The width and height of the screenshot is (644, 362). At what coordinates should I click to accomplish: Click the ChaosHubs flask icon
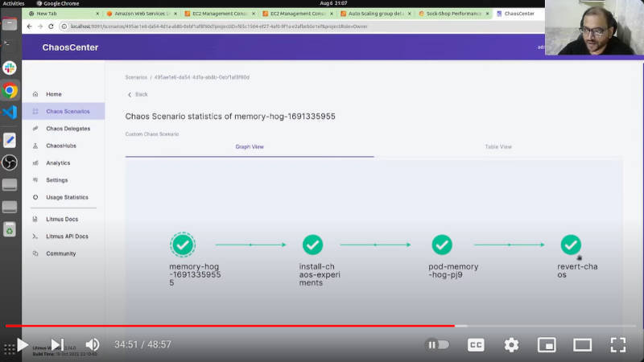tap(35, 146)
